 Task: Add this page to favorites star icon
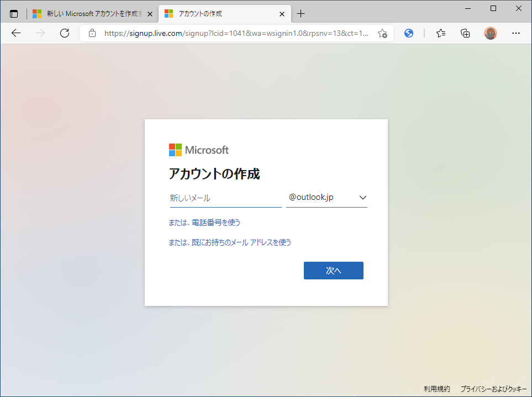click(382, 33)
